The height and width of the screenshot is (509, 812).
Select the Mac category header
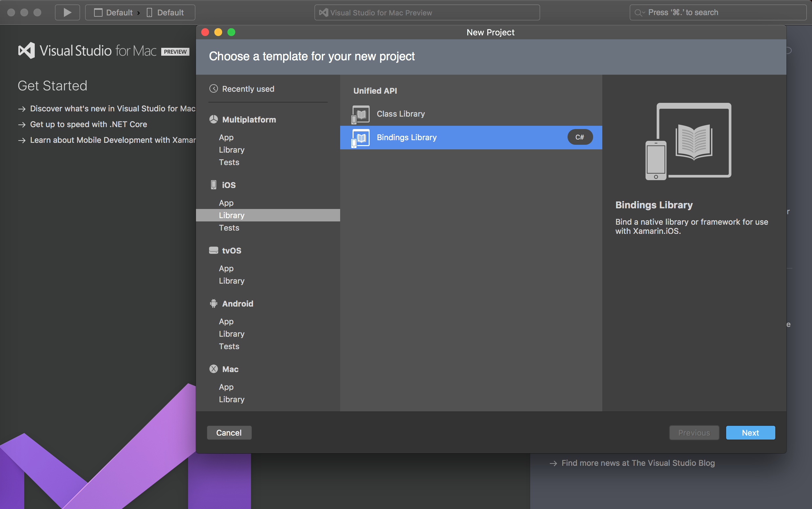pyautogui.click(x=230, y=369)
